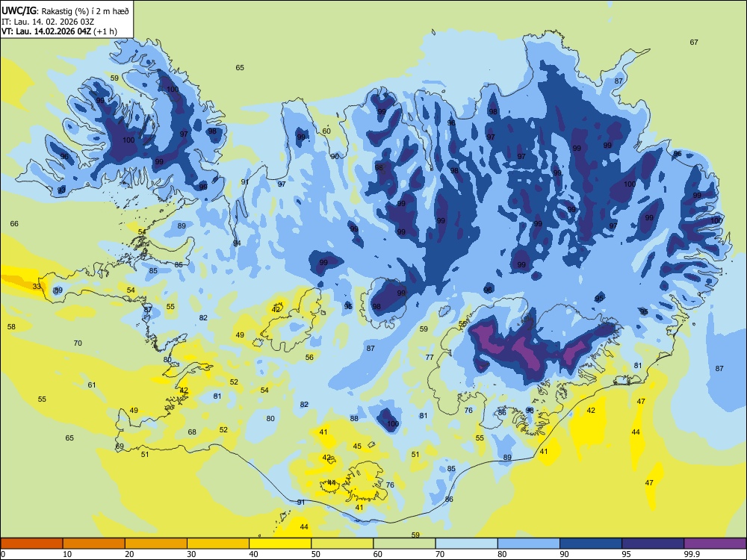747x560 pixels.
Task: Click the map value '45' in the southern yellow area
Action: click(x=357, y=447)
